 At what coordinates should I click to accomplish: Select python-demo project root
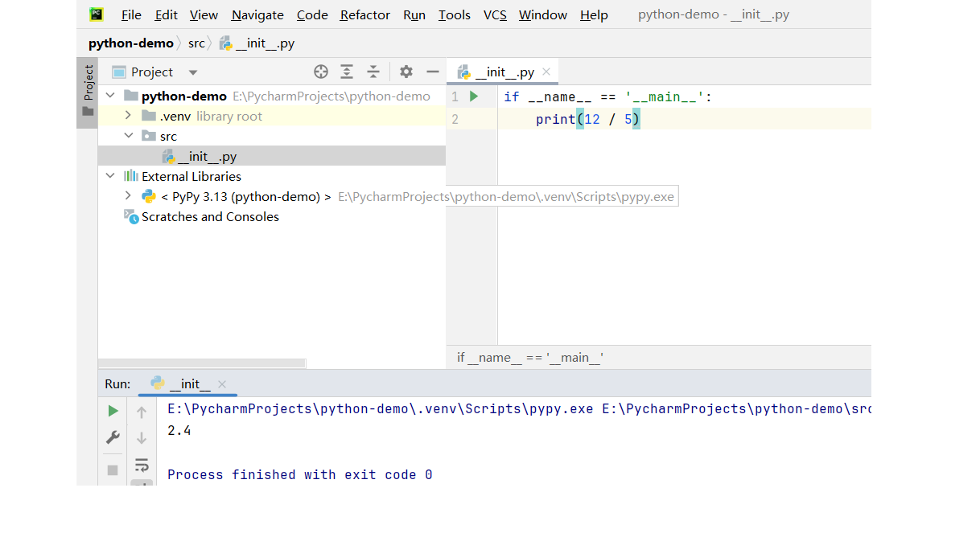(184, 96)
